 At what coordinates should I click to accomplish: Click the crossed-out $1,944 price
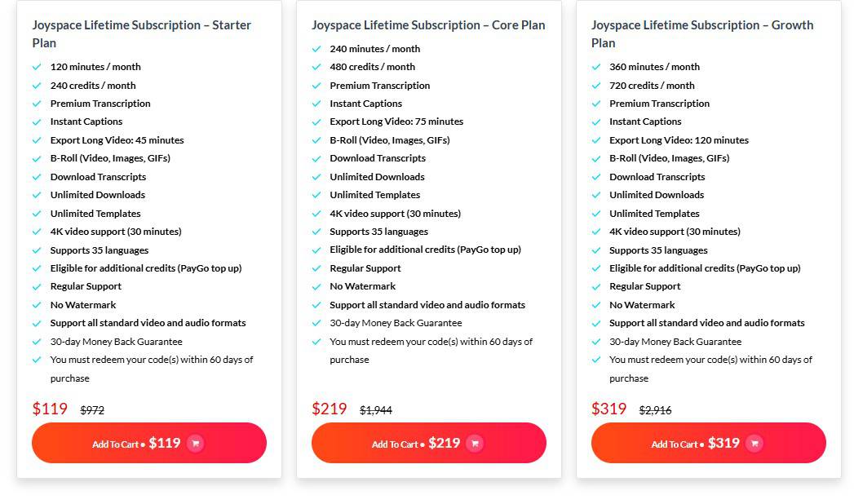pyautogui.click(x=376, y=411)
